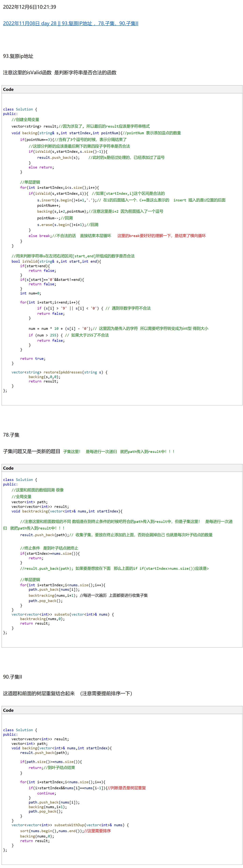243x868 pixels.
Task: Click the line "continue;"
Action: click(47, 793)
